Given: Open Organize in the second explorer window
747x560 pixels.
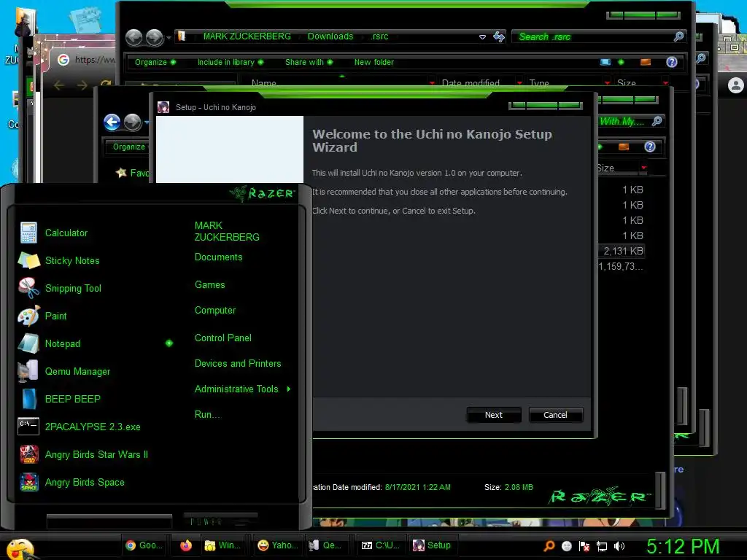Looking at the screenshot, I should tap(128, 147).
